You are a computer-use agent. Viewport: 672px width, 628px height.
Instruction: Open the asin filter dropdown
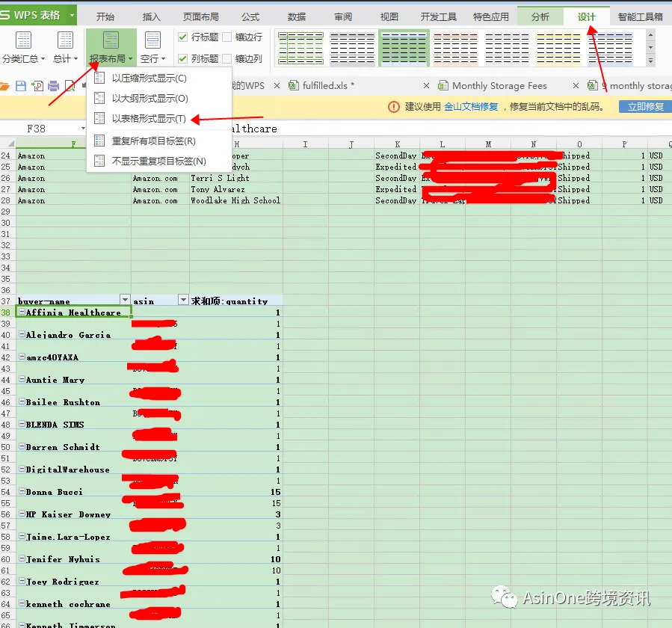click(183, 300)
